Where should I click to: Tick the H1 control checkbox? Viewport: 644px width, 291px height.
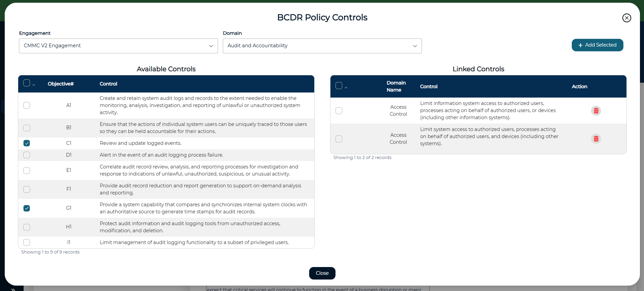[x=27, y=227]
